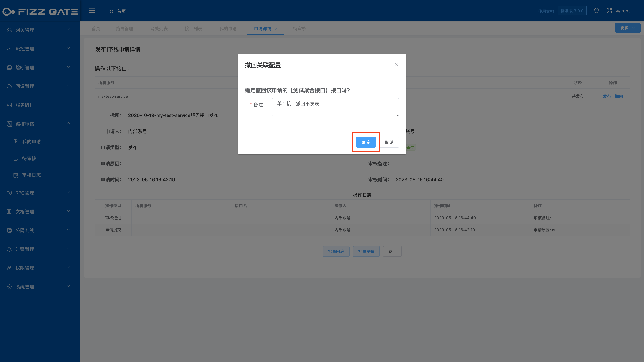This screenshot has height=362, width=644.
Task: Expand the 系统管理 menu chevron
Action: [68, 286]
